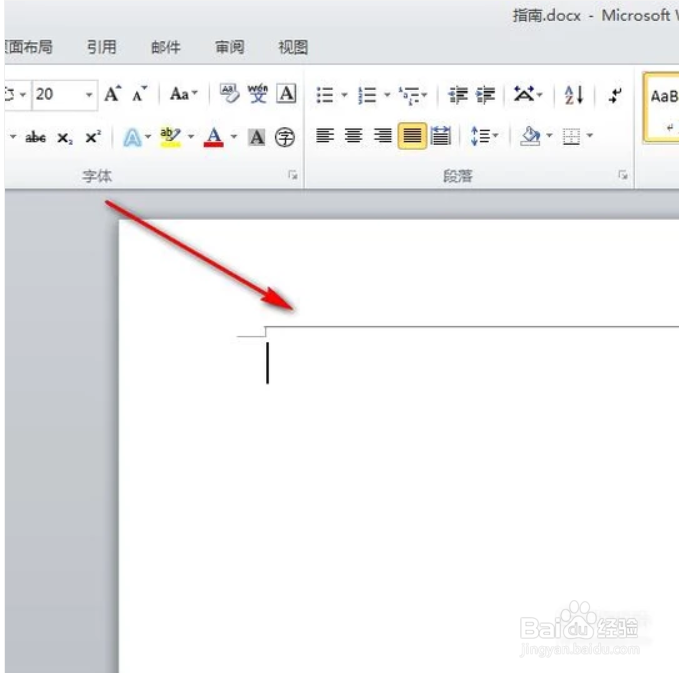Screen dimensions: 679x673
Task: Open the 引用 ribbon tab
Action: (x=102, y=47)
